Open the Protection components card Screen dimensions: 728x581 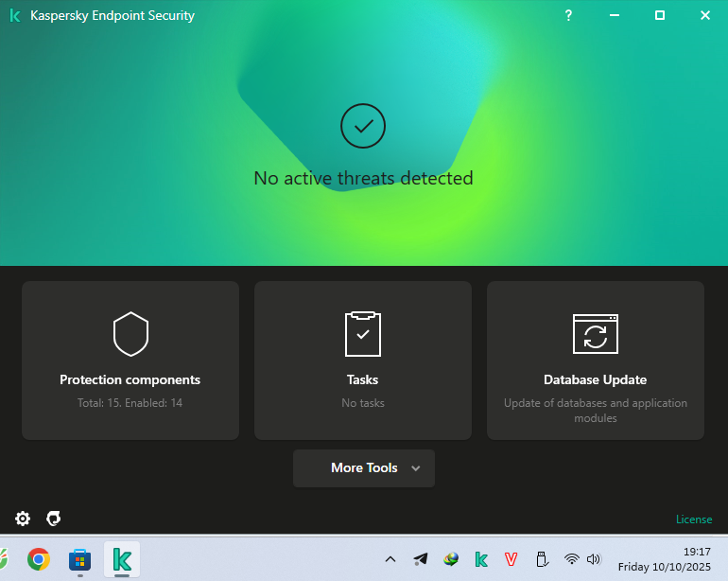(x=130, y=361)
